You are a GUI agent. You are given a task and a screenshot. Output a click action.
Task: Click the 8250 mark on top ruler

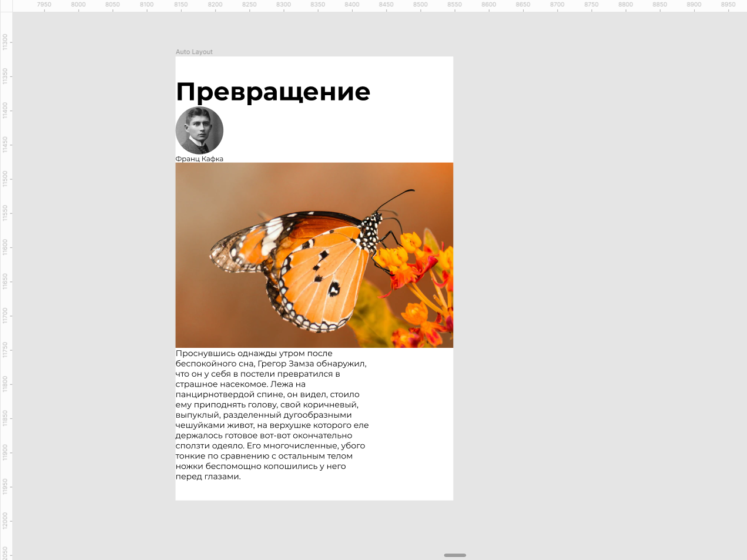249,5
